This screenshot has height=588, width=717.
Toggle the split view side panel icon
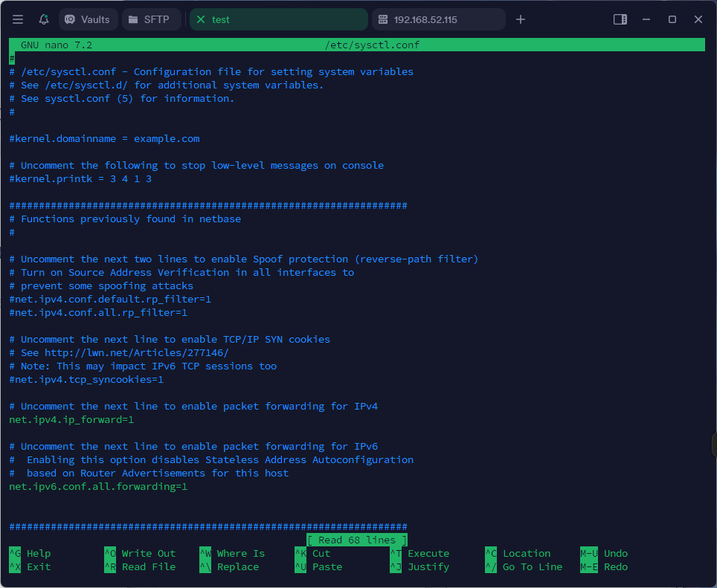(620, 19)
